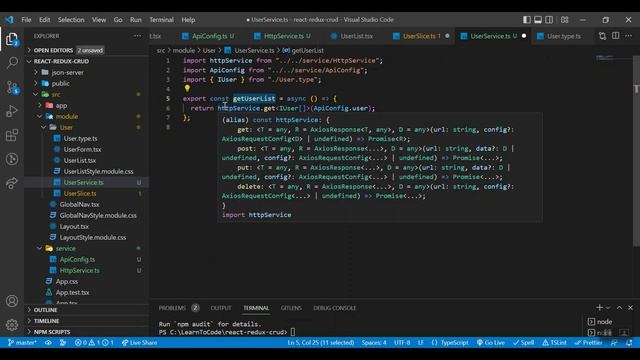Click Go Live in status bar
This screenshot has width=640, height=360.
point(491,342)
